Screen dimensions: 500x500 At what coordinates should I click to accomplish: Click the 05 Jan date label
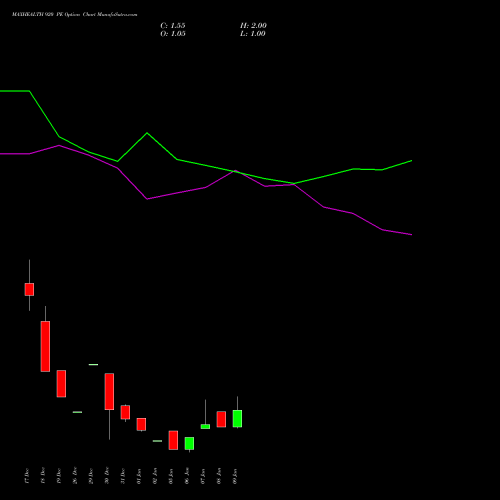tap(171, 476)
